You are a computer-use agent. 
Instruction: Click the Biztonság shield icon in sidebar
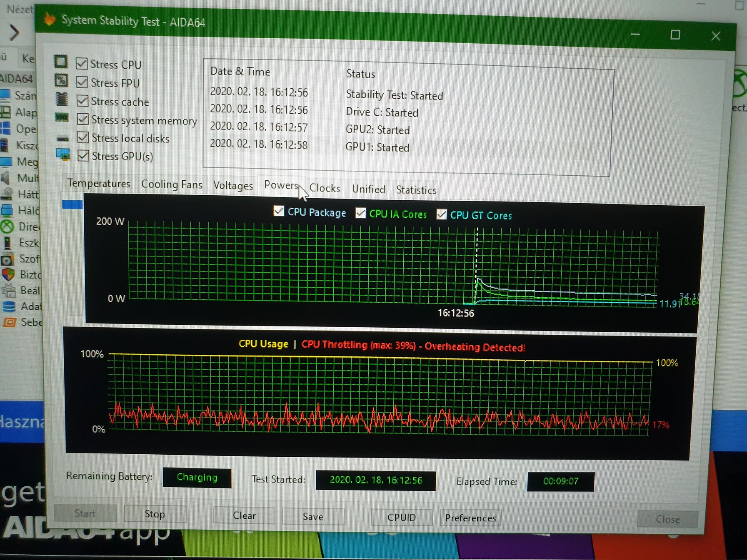click(x=8, y=274)
